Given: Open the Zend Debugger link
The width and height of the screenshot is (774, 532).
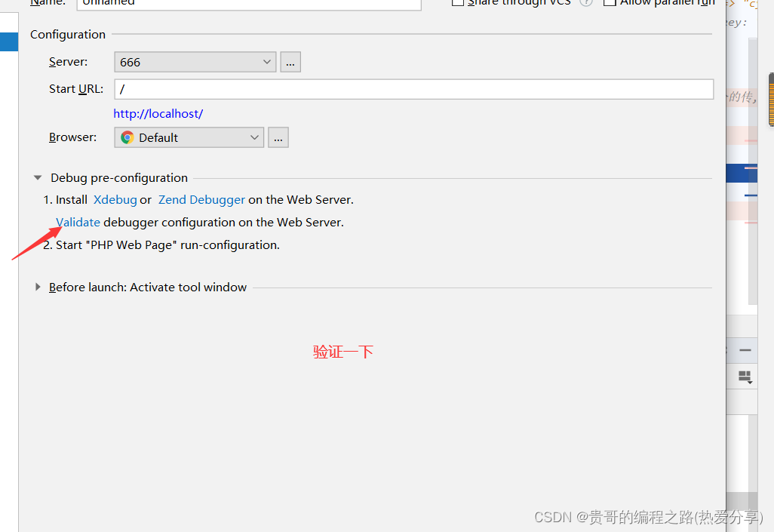Looking at the screenshot, I should tap(201, 200).
